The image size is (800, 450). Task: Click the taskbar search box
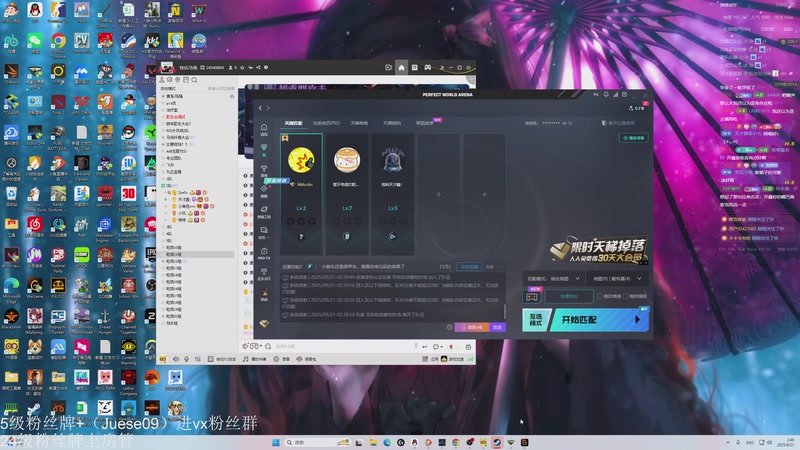coord(318,442)
